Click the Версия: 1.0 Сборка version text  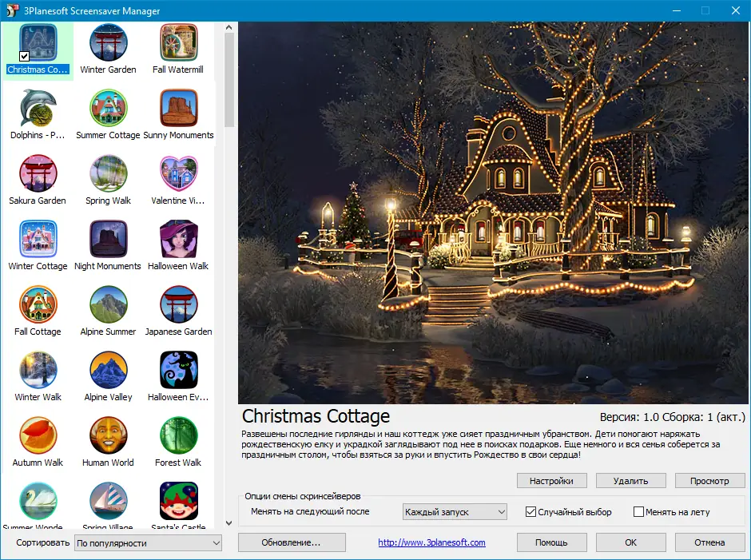point(673,417)
